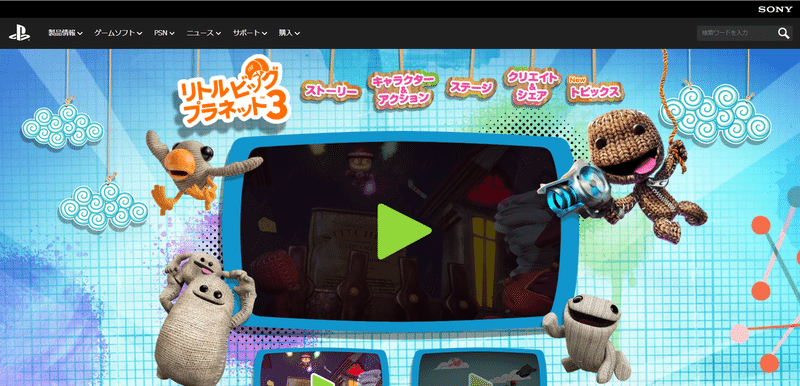
Task: Open the lower-right video thumbnail
Action: 478,368
